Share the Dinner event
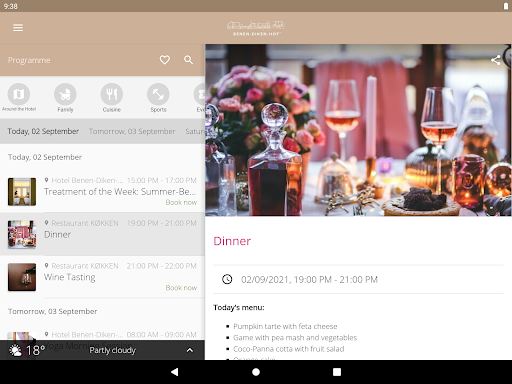Screen dimensions: 512x384 click(496, 60)
